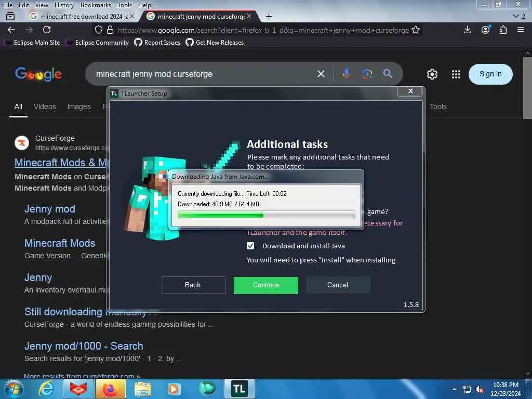Click the Windows Start button

[14, 389]
